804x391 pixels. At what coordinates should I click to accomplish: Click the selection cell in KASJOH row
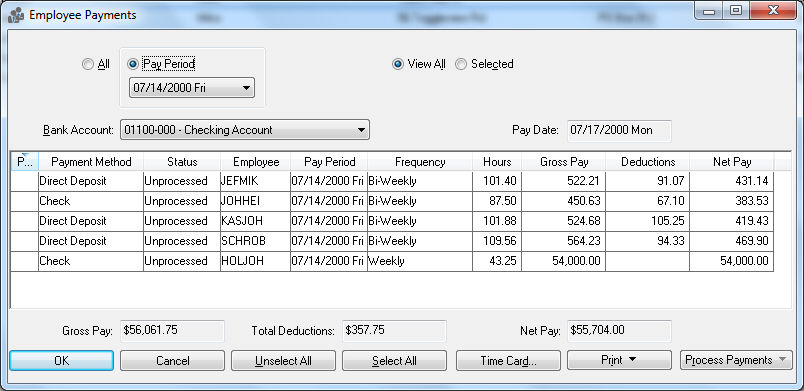tap(25, 221)
